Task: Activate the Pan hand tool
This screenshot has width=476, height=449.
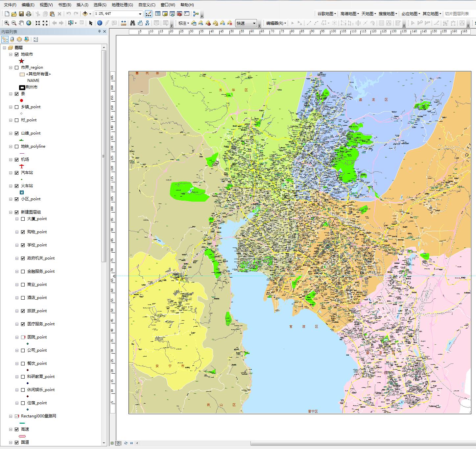Action: click(21, 23)
